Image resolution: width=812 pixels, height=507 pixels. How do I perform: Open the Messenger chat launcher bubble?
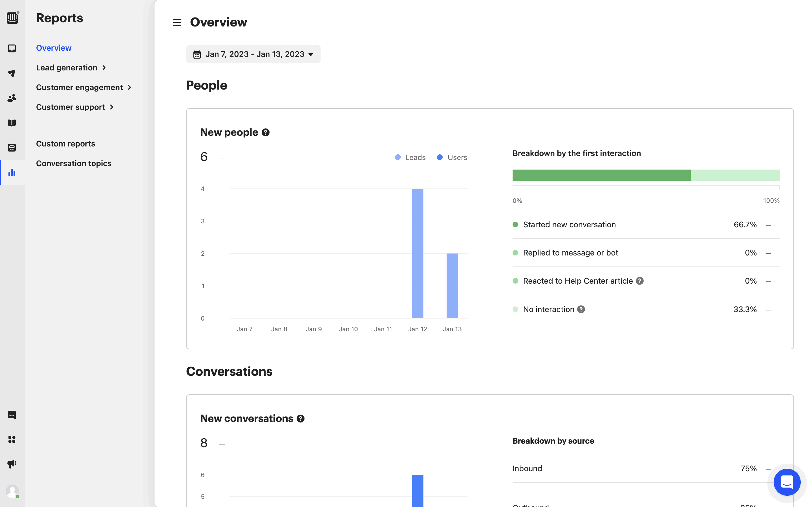pyautogui.click(x=787, y=482)
